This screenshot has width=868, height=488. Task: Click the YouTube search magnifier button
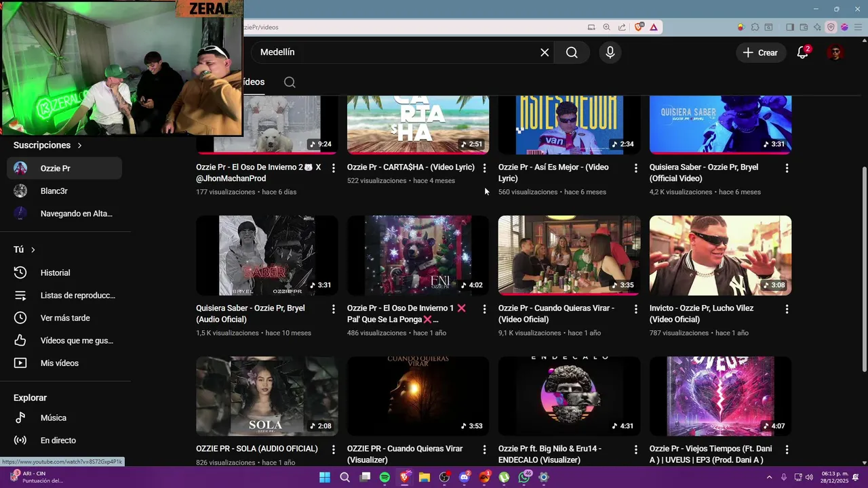click(x=572, y=52)
